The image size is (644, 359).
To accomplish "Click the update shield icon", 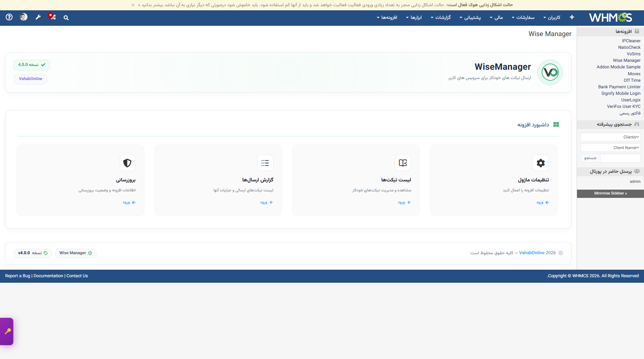I will [x=127, y=163].
